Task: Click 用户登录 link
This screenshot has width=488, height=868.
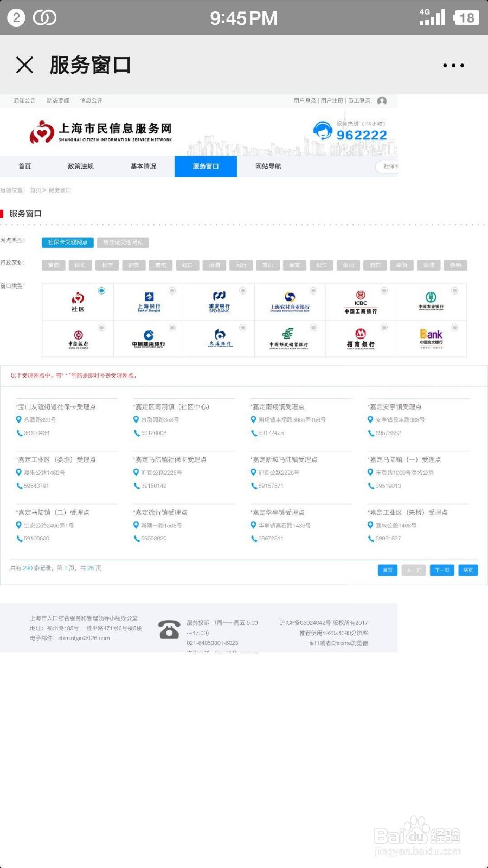Action: point(305,101)
